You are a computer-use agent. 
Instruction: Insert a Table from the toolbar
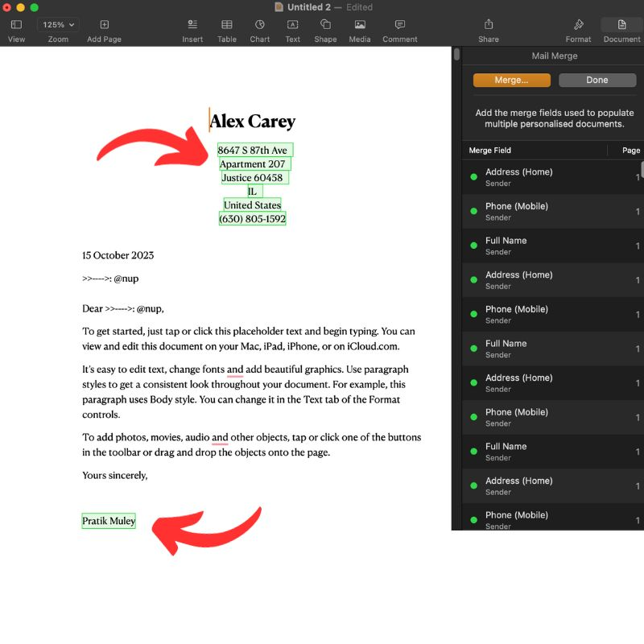coord(227,25)
